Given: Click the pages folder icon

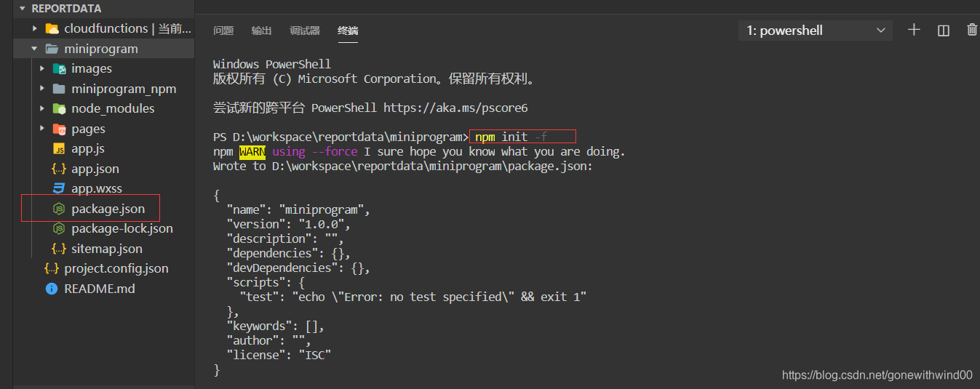Looking at the screenshot, I should [59, 129].
